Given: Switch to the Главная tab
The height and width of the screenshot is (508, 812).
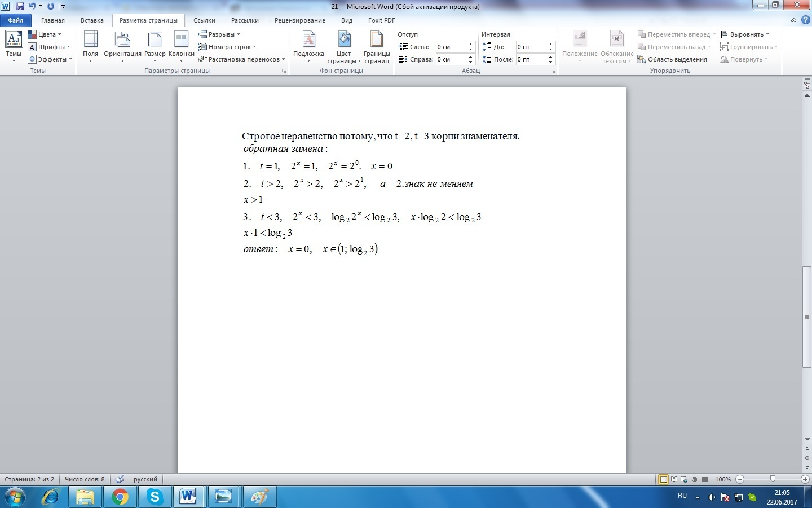Looking at the screenshot, I should click(x=53, y=20).
